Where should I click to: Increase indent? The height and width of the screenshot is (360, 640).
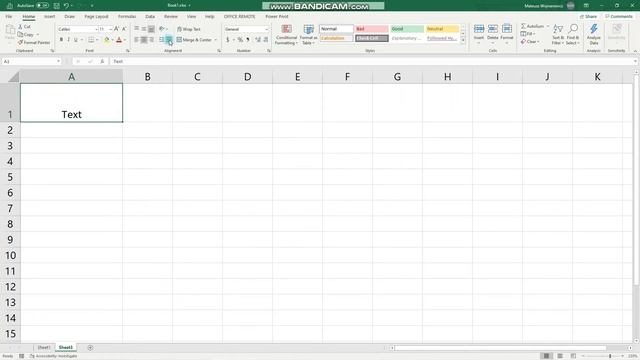click(x=169, y=40)
